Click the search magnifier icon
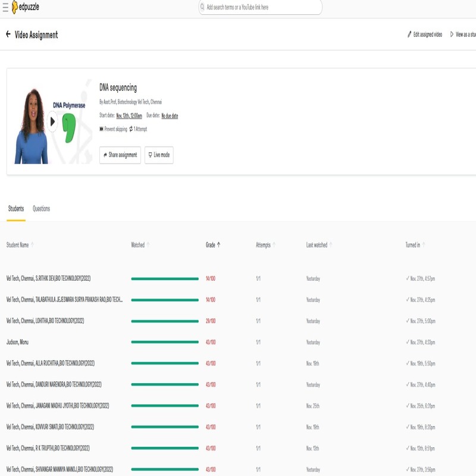Screen dimensions: 476x476 click(x=202, y=7)
